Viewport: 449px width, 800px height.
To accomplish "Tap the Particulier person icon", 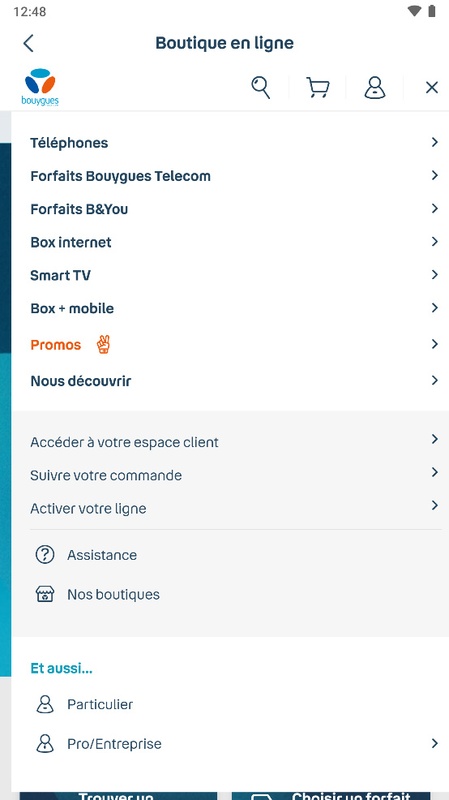I will coord(45,704).
